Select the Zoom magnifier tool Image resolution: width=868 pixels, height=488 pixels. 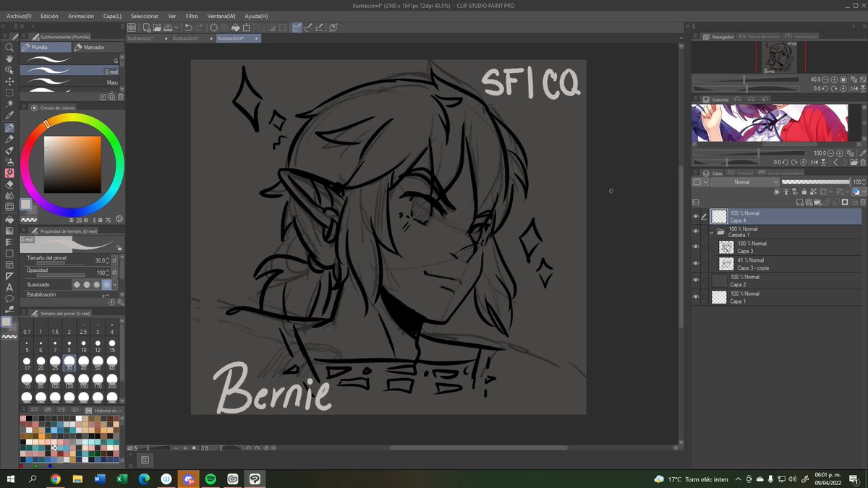coord(9,47)
